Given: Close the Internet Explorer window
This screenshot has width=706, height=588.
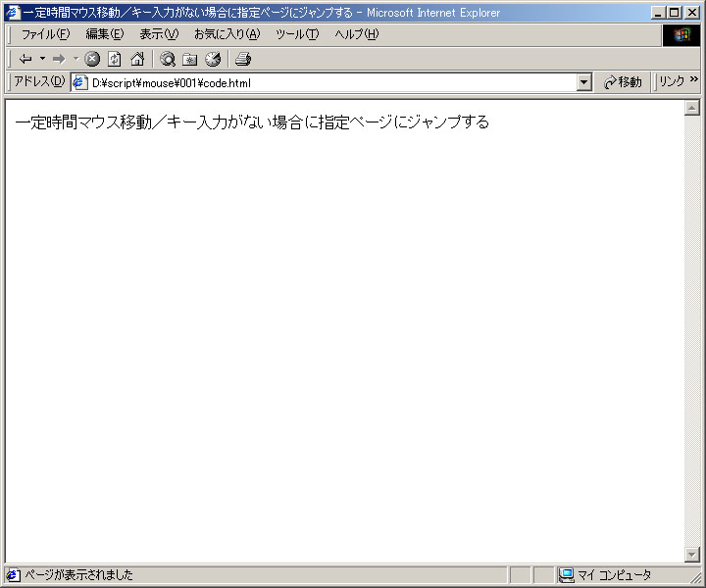Looking at the screenshot, I should coord(692,13).
